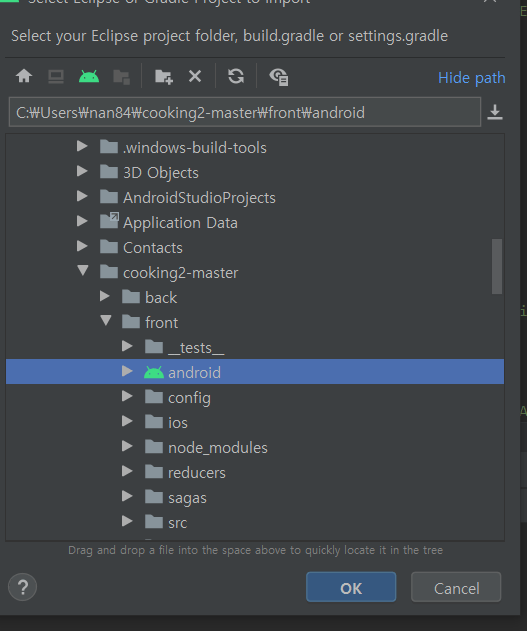Screen dimensions: 527x631
Task: Expand the __tests__ folder arrow
Action: (127, 346)
